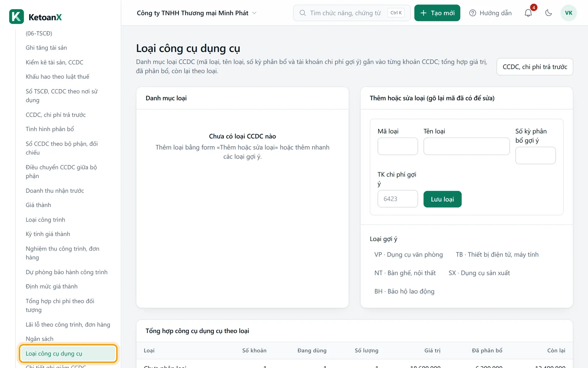Click the TK chi phí gợi ý field
This screenshot has width=588, height=368.
398,199
